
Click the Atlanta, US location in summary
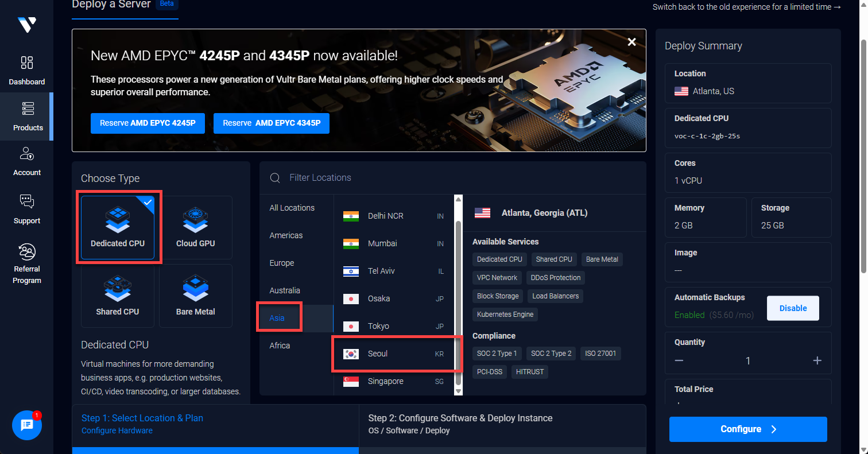[713, 91]
